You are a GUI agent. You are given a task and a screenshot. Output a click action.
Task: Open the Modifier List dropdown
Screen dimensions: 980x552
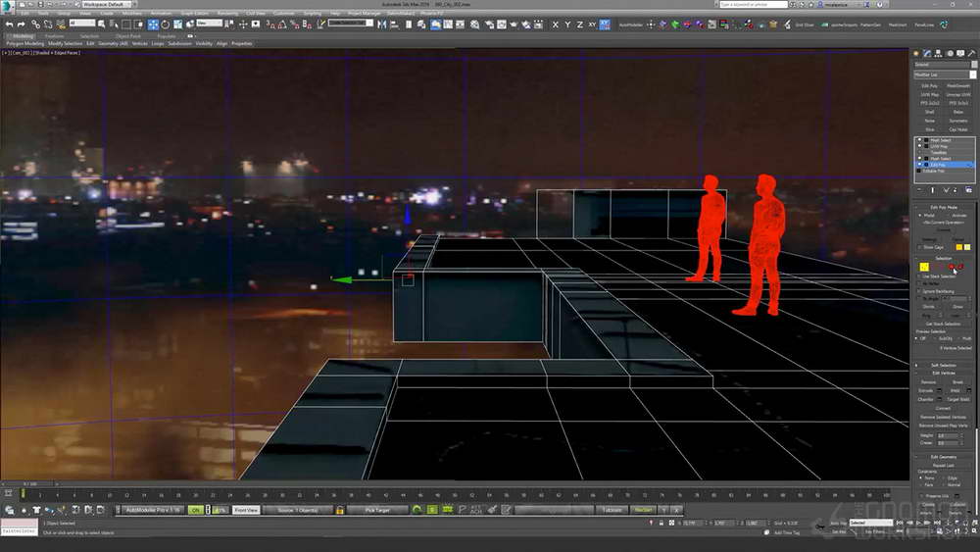(945, 75)
